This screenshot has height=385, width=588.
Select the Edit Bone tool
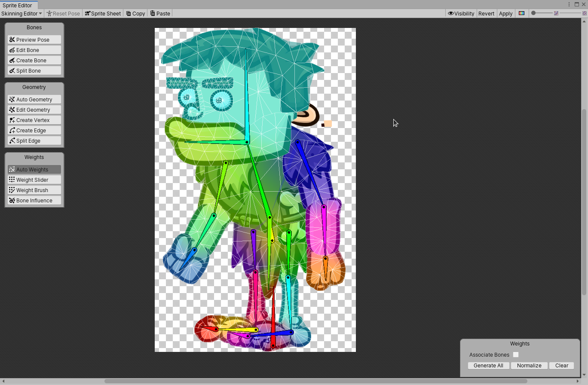coord(34,50)
